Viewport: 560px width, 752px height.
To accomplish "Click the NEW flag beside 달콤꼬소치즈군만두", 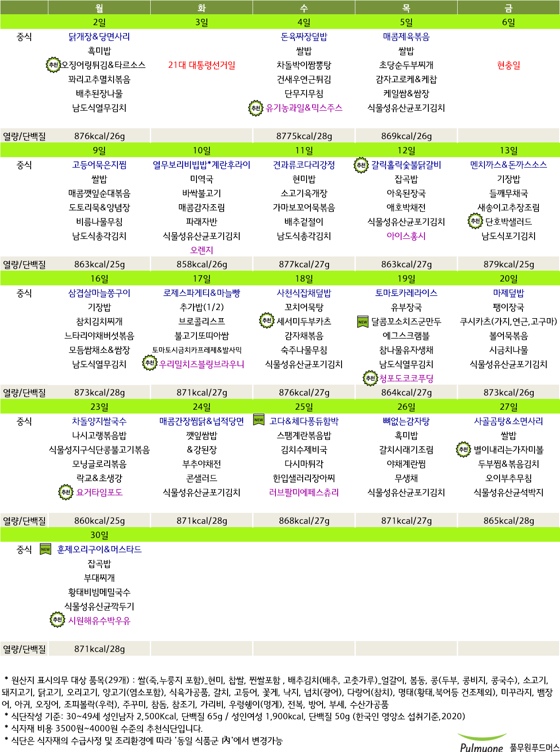I will click(363, 322).
